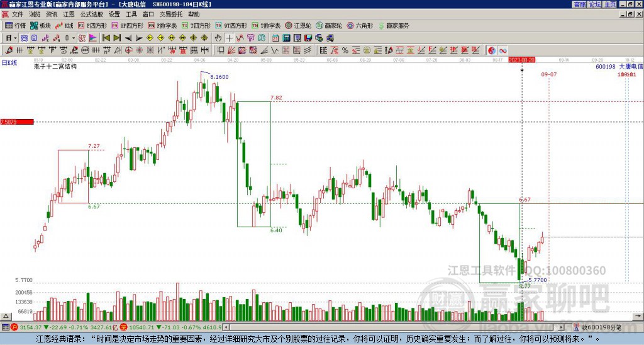Image resolution: width=644 pixels, height=345 pixels.
Task: Open the 交易委托 menu
Action: (x=171, y=14)
